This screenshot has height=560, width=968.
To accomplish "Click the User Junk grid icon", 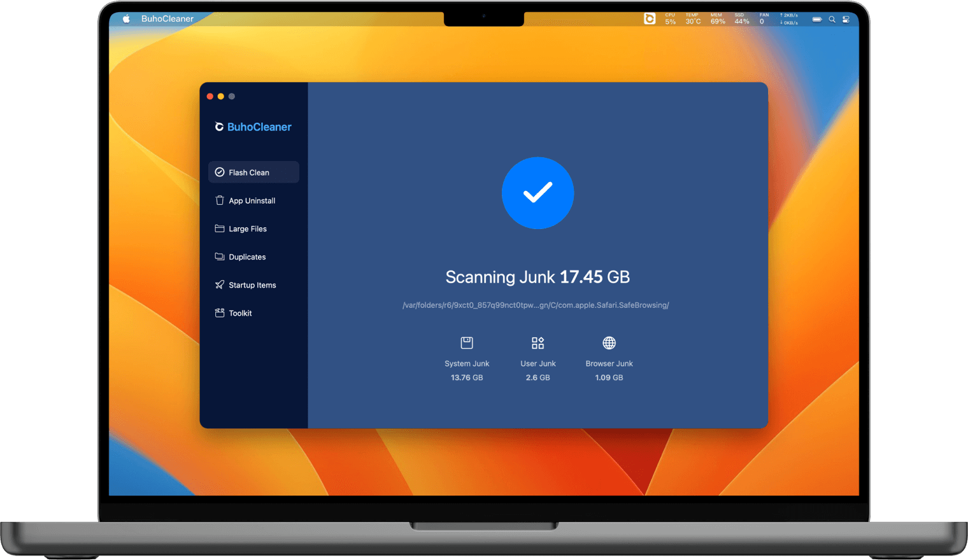I will tap(538, 343).
